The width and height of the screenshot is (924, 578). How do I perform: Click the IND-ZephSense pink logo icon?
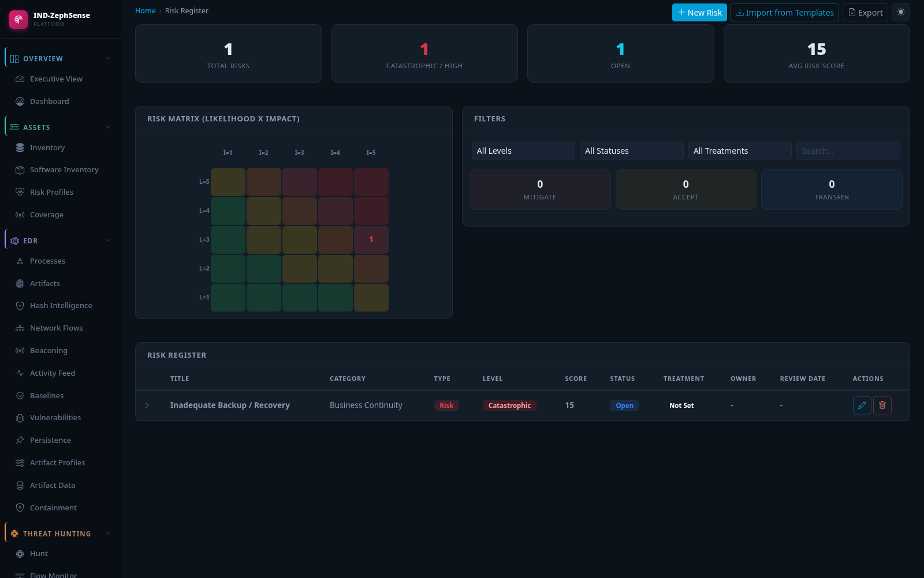click(x=18, y=19)
